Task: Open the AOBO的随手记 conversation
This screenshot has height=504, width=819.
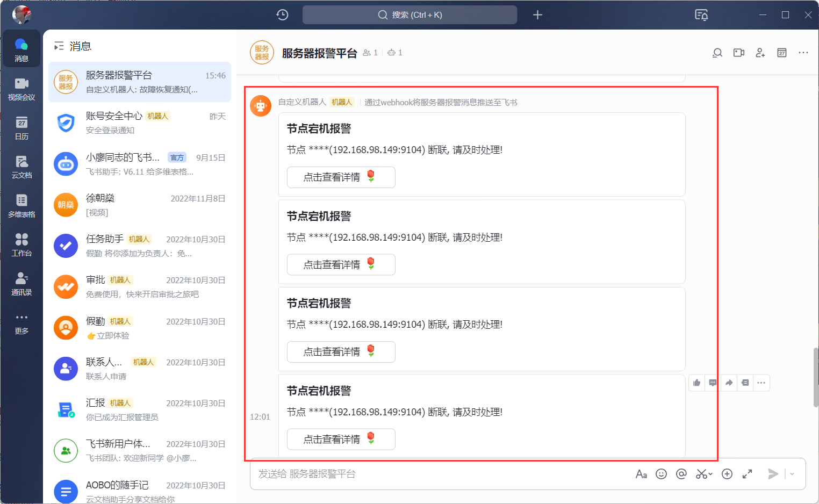Action: (x=140, y=491)
